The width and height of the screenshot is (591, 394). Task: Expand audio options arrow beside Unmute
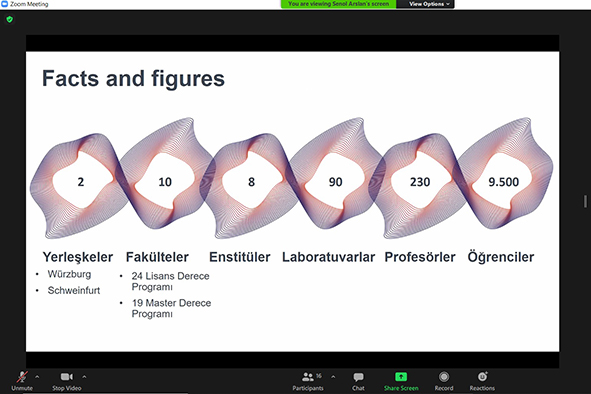pyautogui.click(x=37, y=376)
